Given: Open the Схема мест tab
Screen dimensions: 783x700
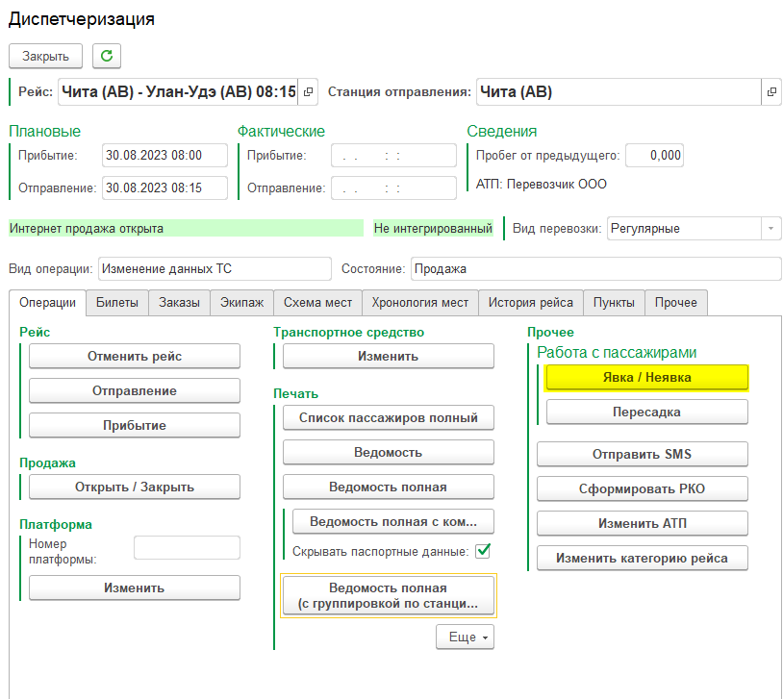Looking at the screenshot, I should pyautogui.click(x=317, y=302).
